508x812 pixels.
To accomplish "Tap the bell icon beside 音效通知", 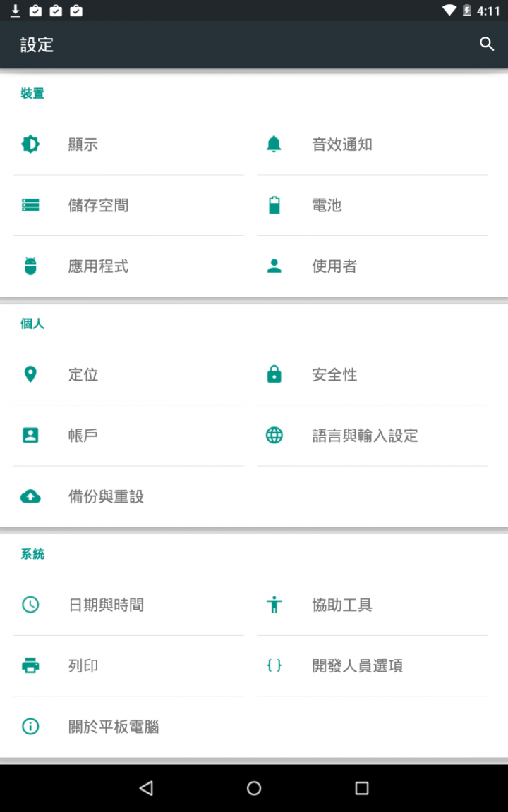I will pos(274,144).
